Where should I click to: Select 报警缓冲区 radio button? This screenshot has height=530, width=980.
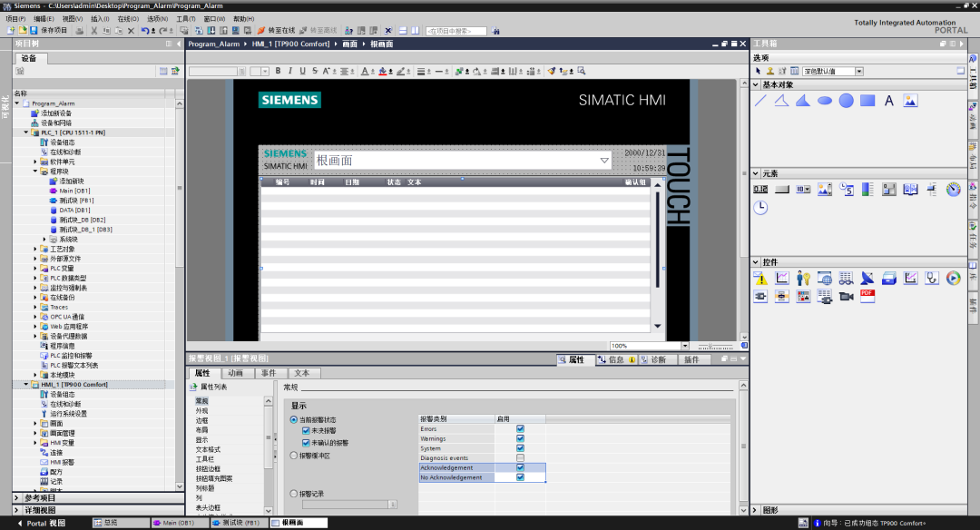pos(294,456)
